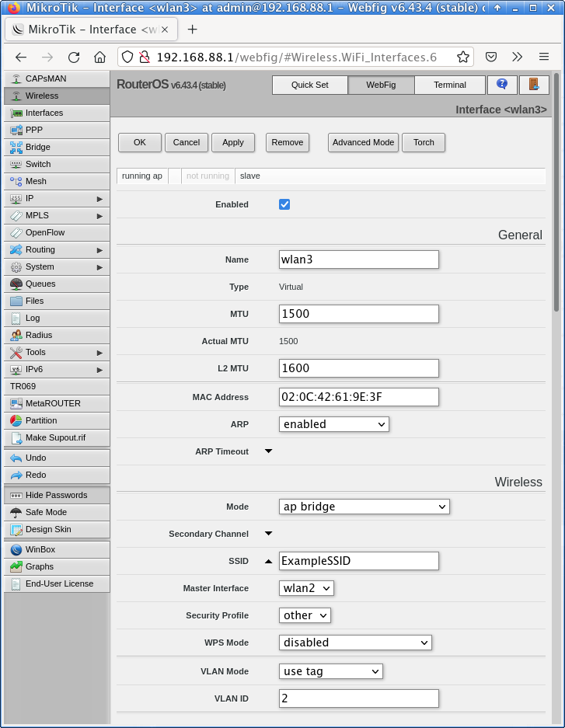This screenshot has height=728, width=565.
Task: Click the help question mark icon
Action: [x=502, y=85]
